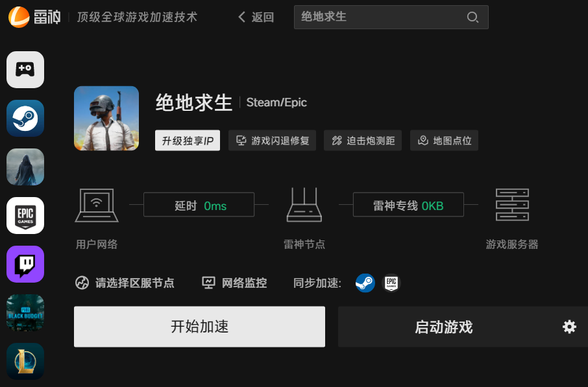Select the Twitch sidebar icon
The height and width of the screenshot is (387, 588).
point(25,264)
